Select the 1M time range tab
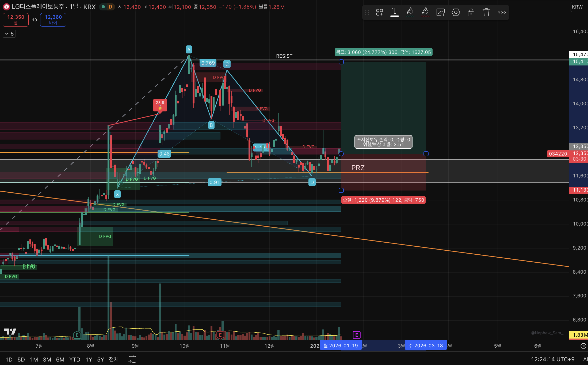Image resolution: width=588 pixels, height=365 pixels. 34,359
